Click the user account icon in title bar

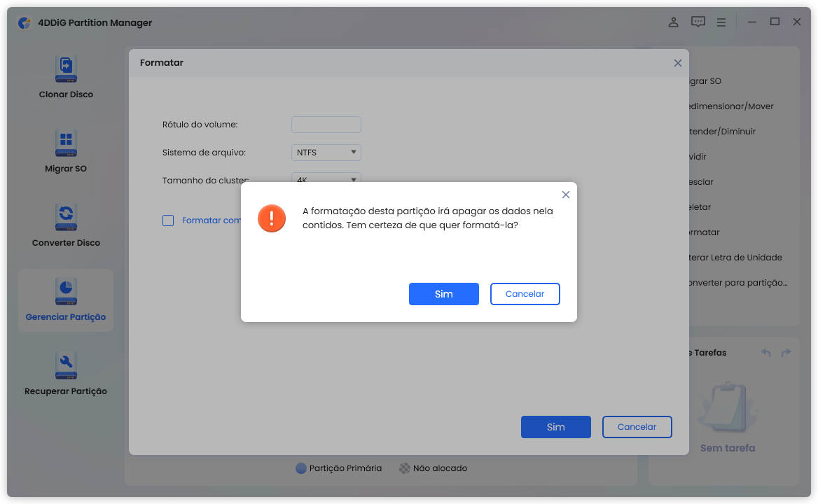click(673, 22)
